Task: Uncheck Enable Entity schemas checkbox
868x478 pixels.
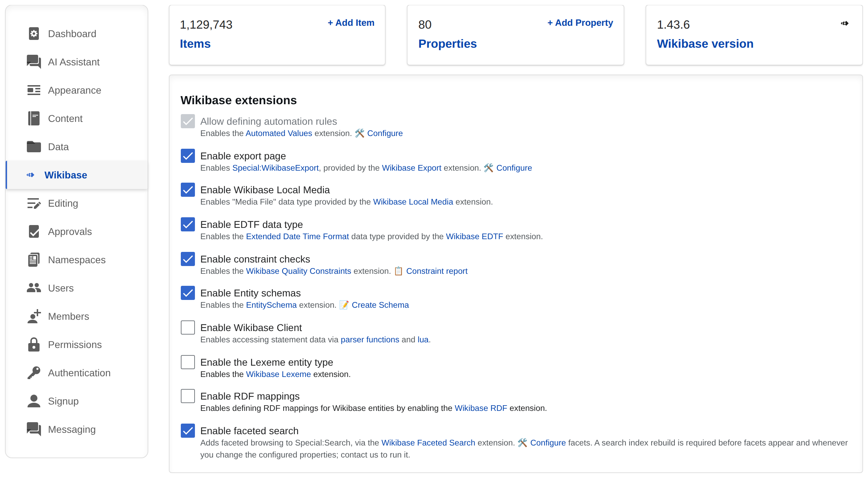Action: [188, 293]
